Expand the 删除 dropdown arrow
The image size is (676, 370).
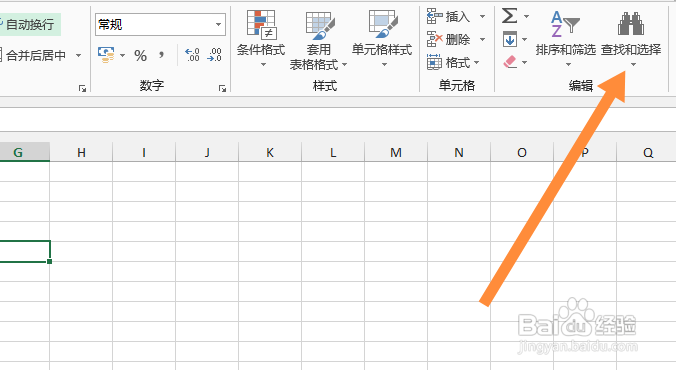click(482, 40)
